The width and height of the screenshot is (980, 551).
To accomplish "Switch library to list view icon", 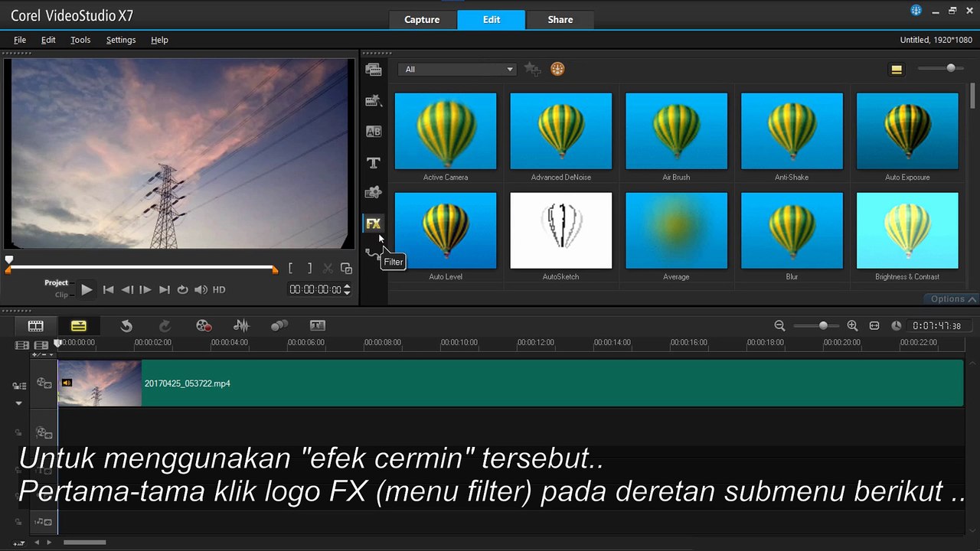I will pyautogui.click(x=897, y=69).
